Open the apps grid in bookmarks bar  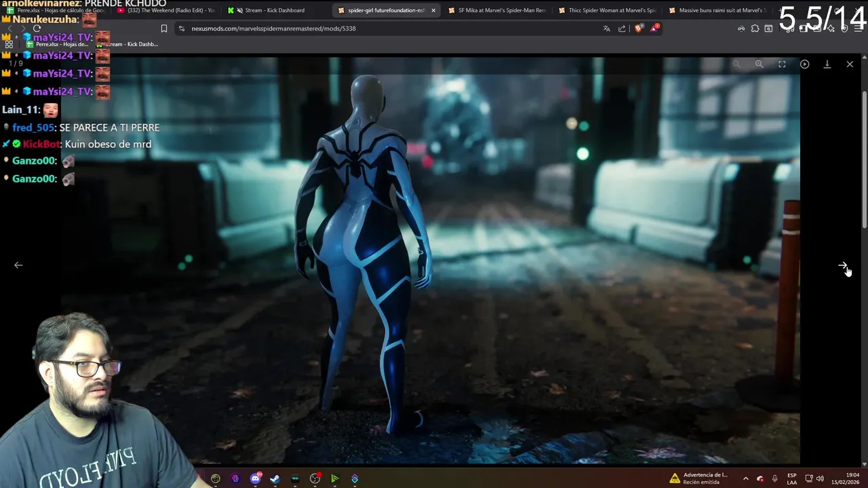pos(9,44)
